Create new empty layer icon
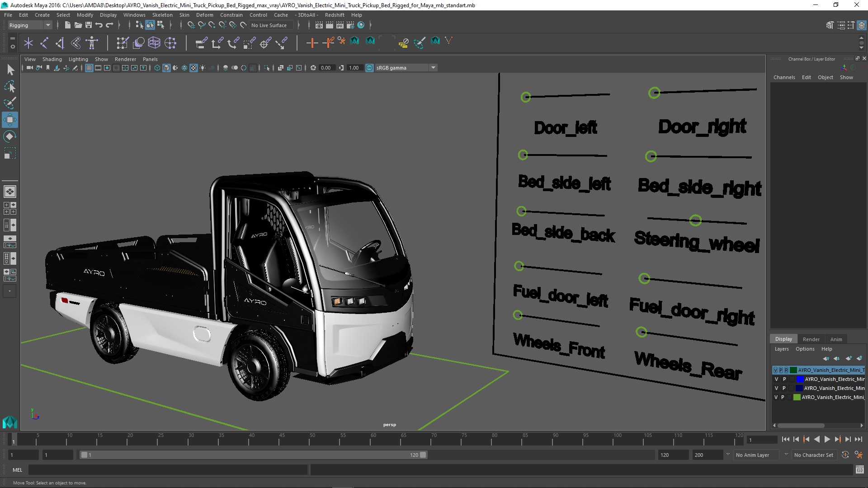868x488 pixels. pos(849,358)
